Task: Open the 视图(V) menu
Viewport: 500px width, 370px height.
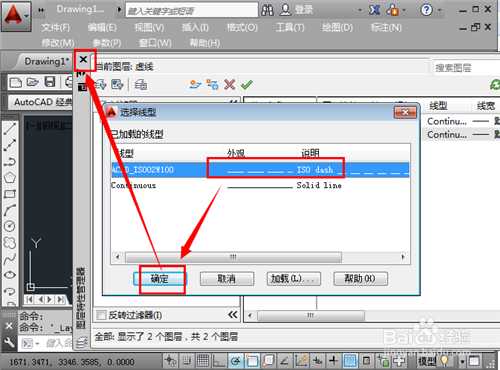Action: (x=149, y=28)
